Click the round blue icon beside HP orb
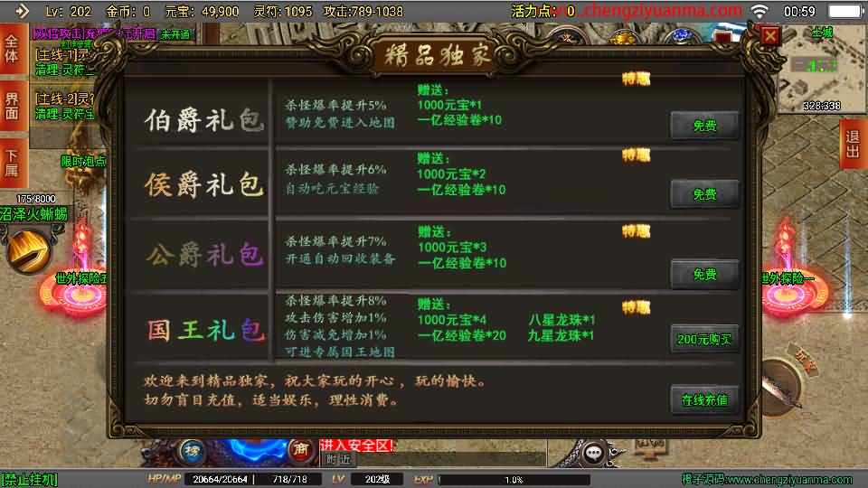 click(x=192, y=450)
